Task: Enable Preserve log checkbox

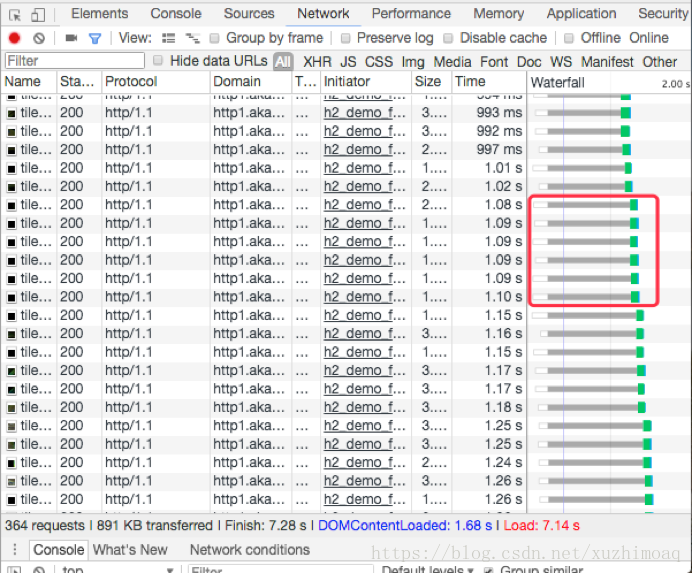Action: pos(346,38)
